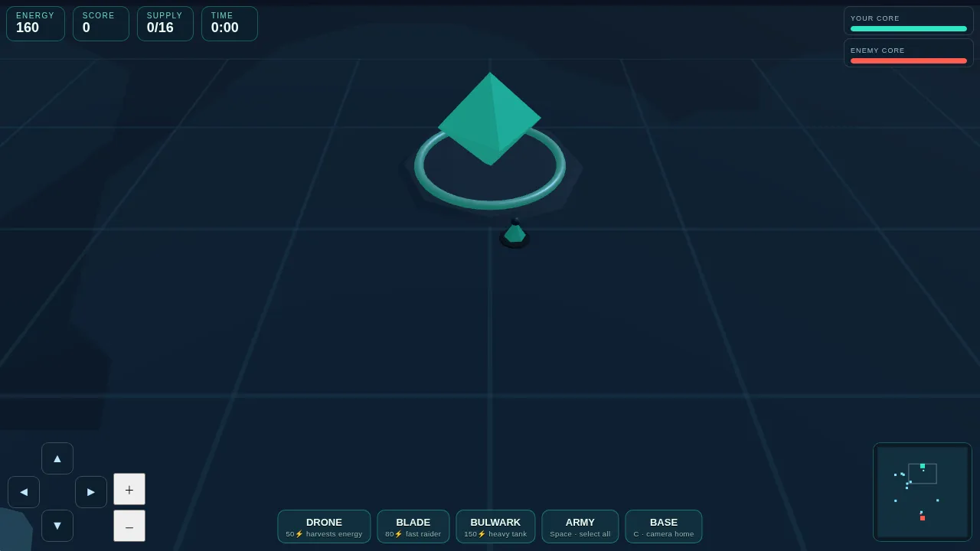
Task: Click the Enemy Core health bar
Action: (x=909, y=61)
